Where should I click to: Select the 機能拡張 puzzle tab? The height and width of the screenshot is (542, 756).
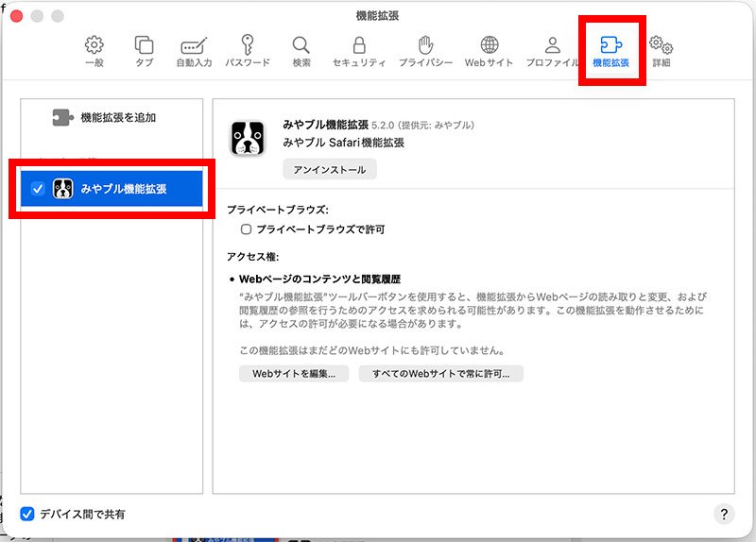pyautogui.click(x=610, y=51)
